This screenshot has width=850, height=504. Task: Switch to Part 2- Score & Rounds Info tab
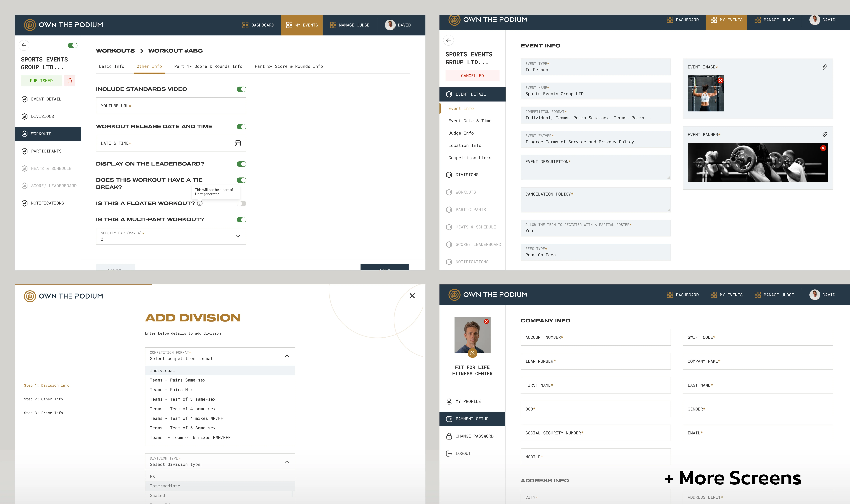[x=289, y=67]
